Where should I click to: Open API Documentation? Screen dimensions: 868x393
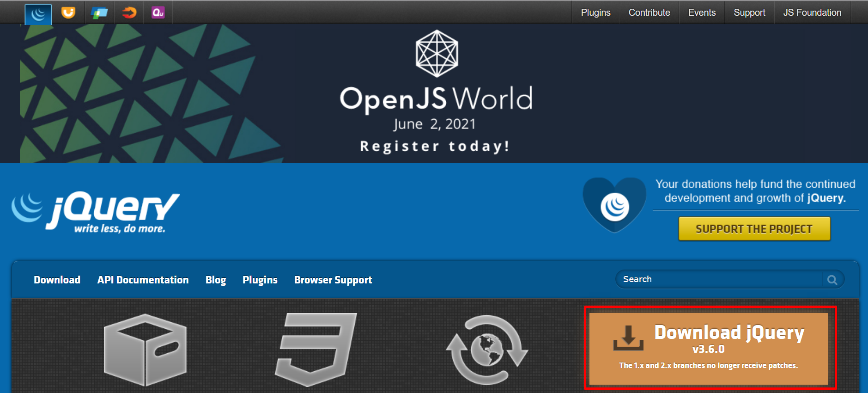pos(143,280)
